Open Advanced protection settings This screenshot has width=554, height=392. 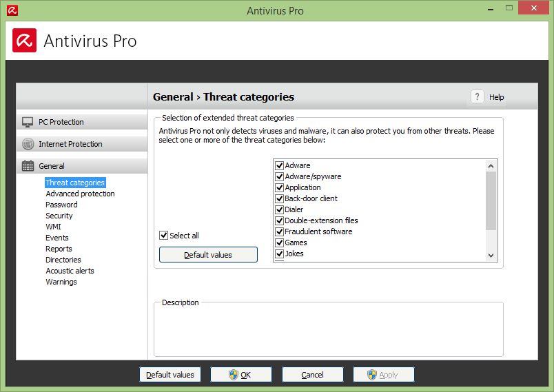80,194
